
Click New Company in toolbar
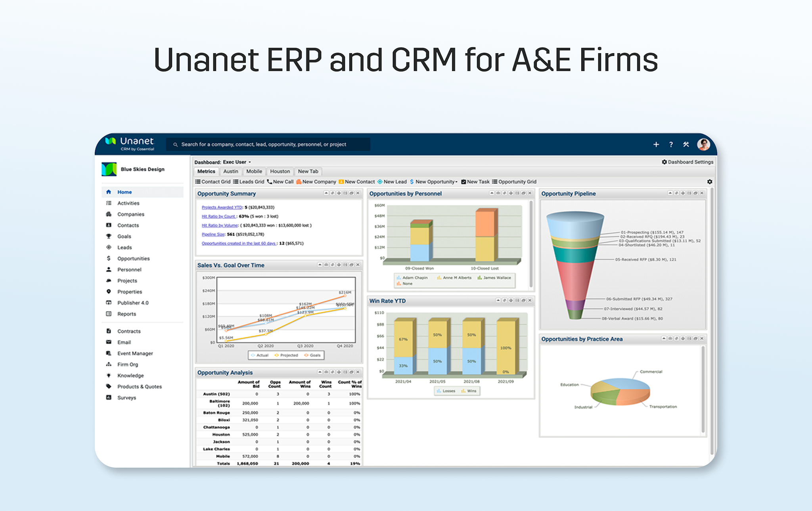(x=316, y=182)
